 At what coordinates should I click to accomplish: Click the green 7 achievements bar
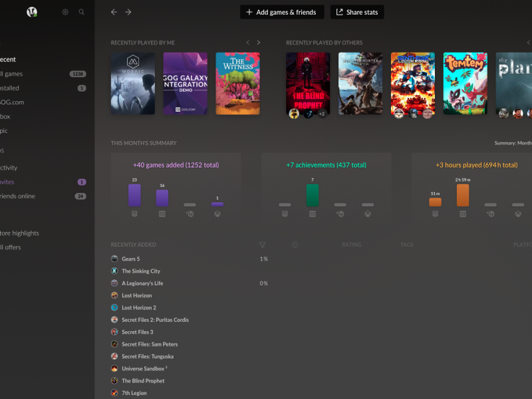(x=313, y=195)
